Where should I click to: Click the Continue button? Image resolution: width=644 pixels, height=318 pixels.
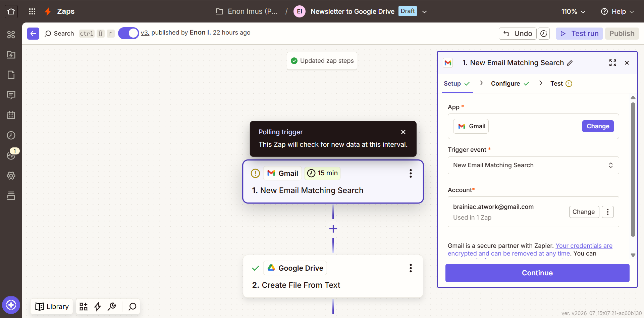[537, 273]
